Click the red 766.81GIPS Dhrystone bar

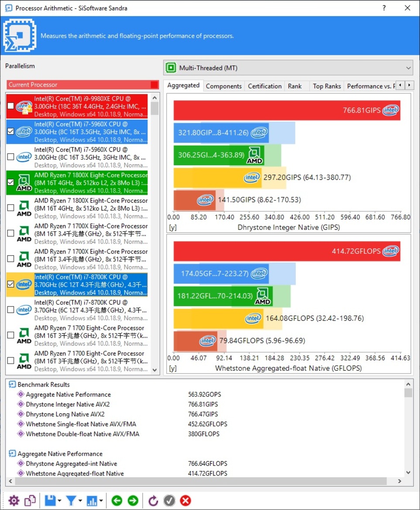coord(287,110)
